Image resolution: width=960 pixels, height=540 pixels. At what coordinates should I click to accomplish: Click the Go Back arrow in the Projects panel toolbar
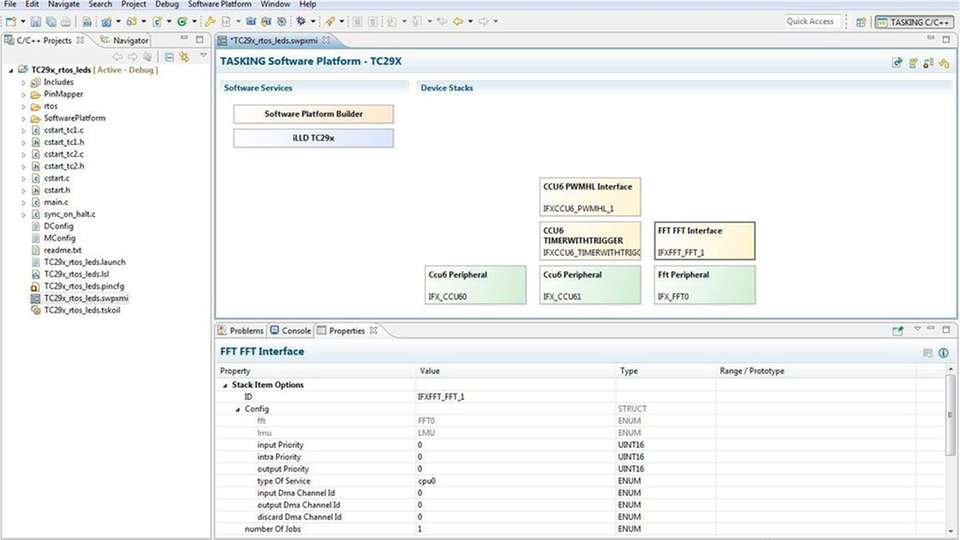coord(118,57)
